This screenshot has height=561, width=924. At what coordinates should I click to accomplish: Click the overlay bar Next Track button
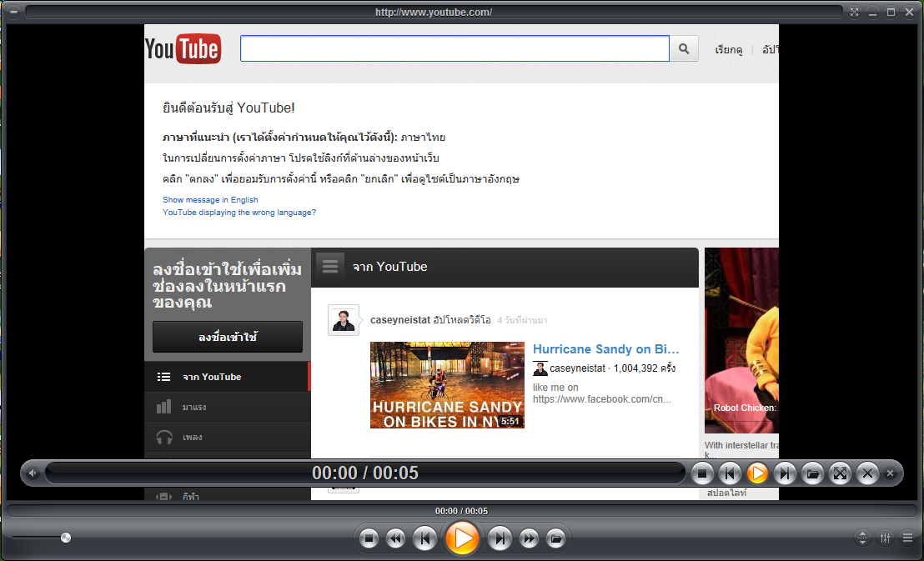point(785,473)
